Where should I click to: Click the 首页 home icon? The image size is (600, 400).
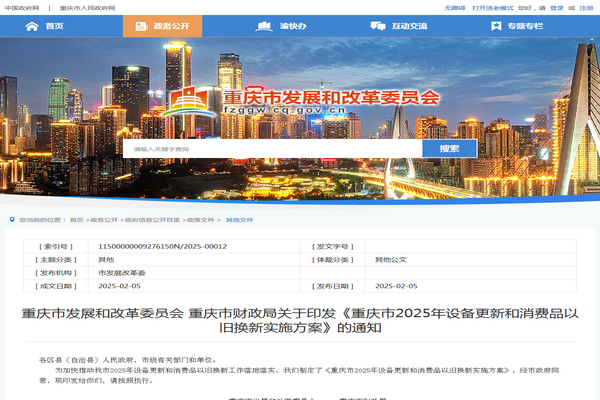[x=33, y=25]
